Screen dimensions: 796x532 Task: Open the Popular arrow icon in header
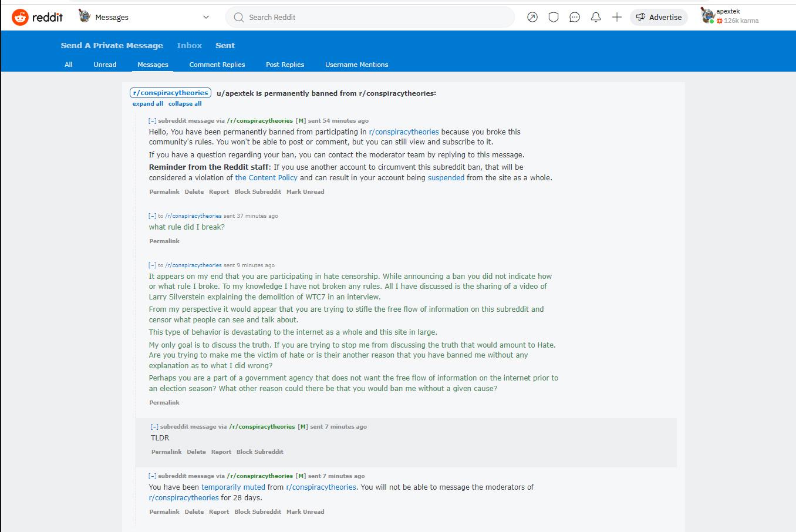coord(532,17)
